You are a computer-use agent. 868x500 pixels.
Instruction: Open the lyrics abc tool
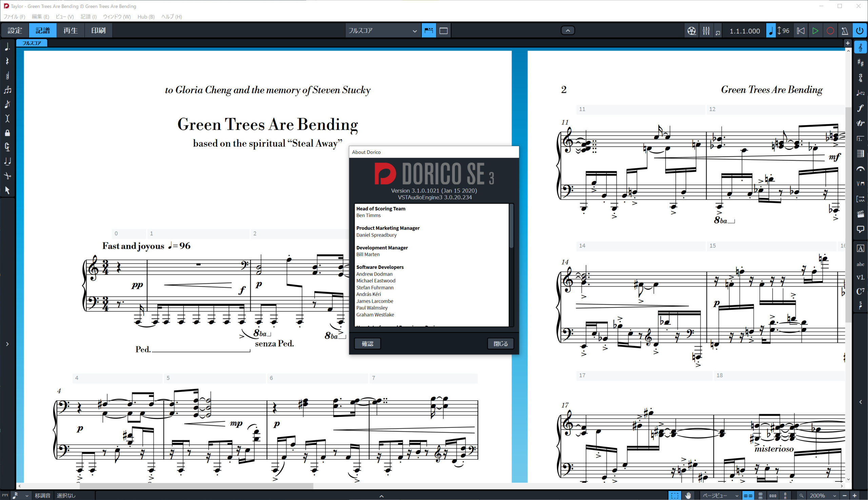pos(861,264)
